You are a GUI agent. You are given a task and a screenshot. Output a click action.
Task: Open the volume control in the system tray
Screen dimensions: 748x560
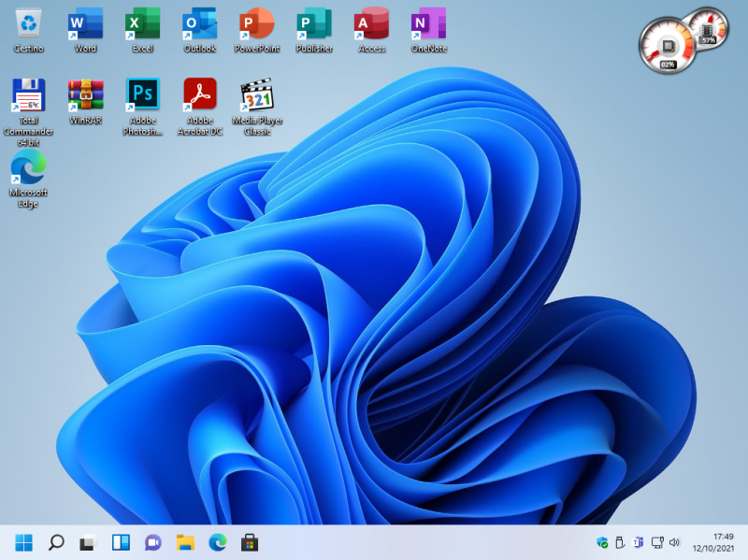click(675, 542)
